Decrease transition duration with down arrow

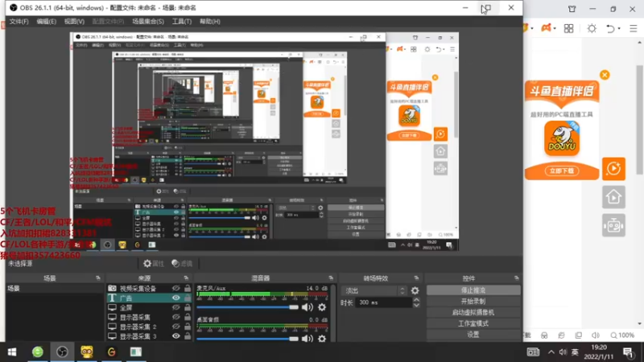(x=416, y=306)
